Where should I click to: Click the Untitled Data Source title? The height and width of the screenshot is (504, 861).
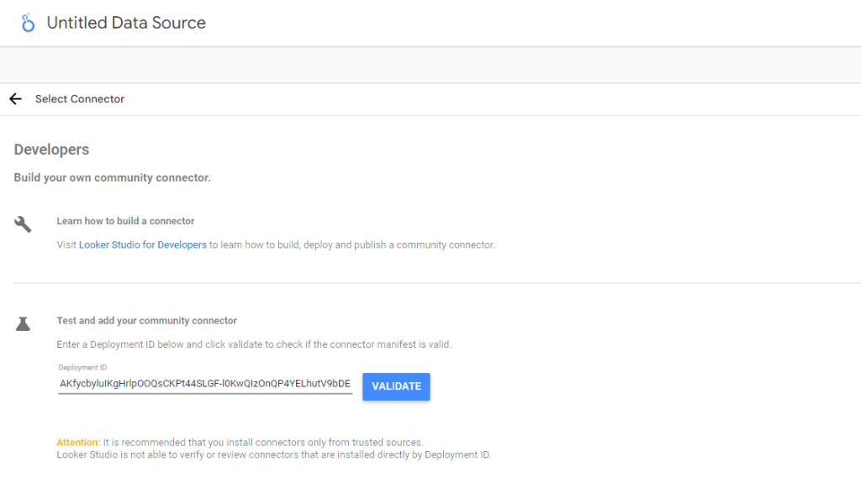[x=126, y=24]
